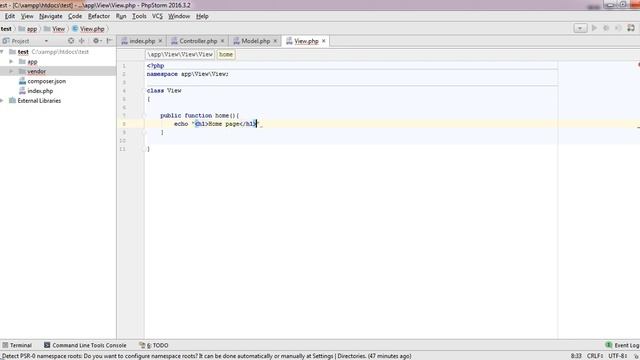
Task: Click the View folder breadcrumb in navigation bar
Action: click(54, 29)
